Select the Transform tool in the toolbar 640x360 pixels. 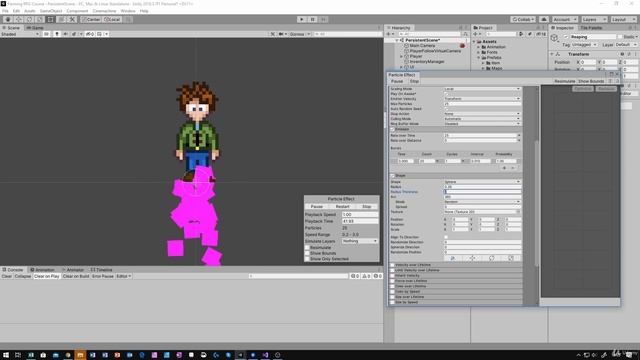pyautogui.click(x=61, y=19)
